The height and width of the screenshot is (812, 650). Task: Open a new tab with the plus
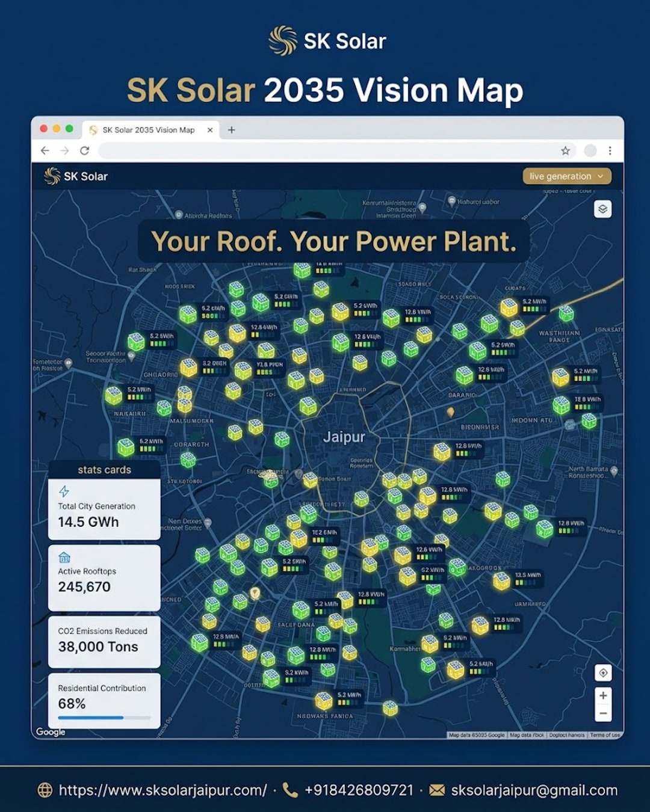[x=231, y=130]
